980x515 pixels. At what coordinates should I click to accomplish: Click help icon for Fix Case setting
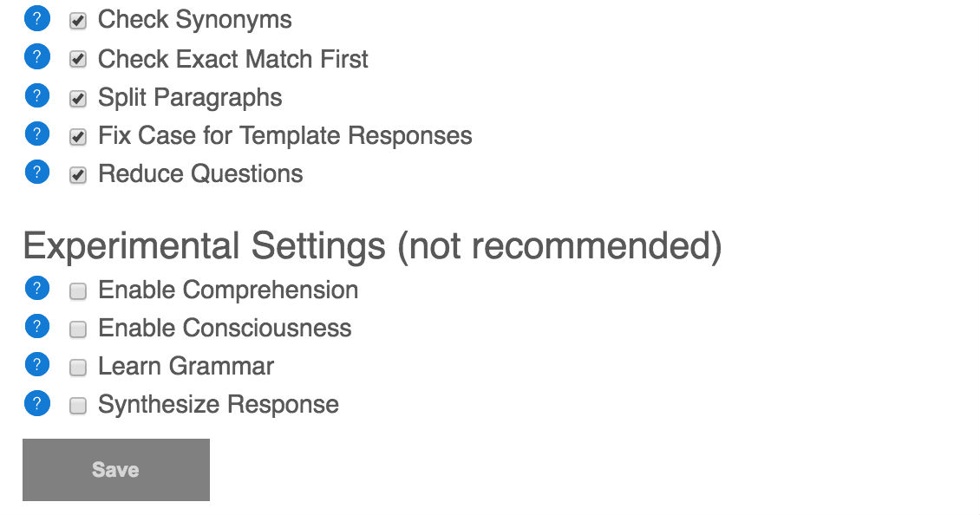[x=36, y=134]
